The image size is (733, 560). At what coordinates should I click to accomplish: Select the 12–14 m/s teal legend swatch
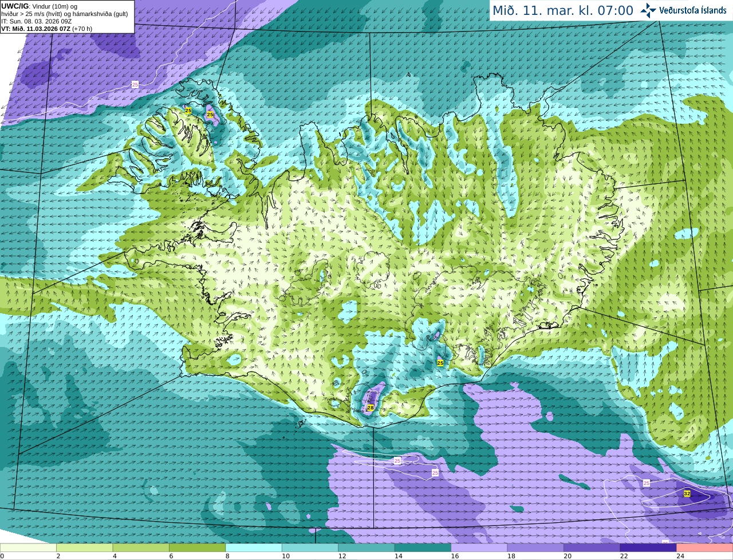click(x=366, y=547)
